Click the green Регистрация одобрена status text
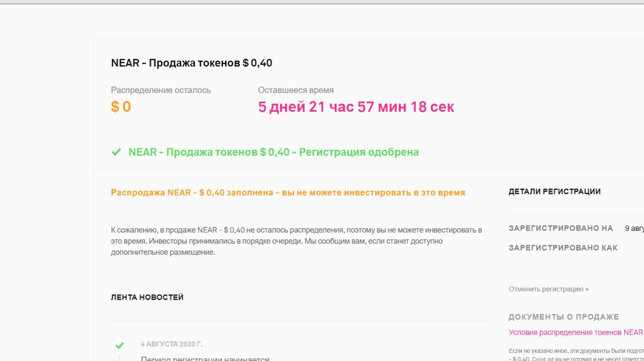 pos(274,152)
